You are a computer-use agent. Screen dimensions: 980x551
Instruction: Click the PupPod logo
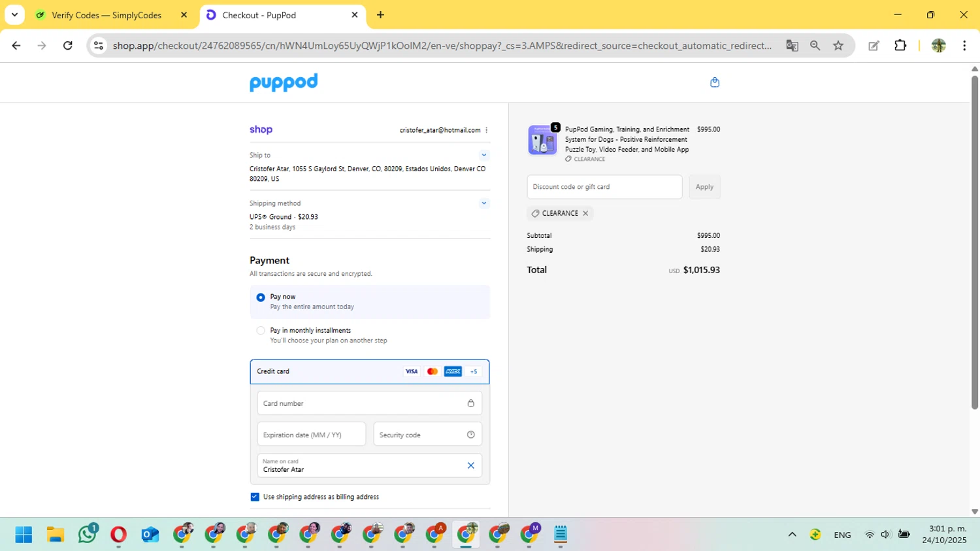coord(284,82)
